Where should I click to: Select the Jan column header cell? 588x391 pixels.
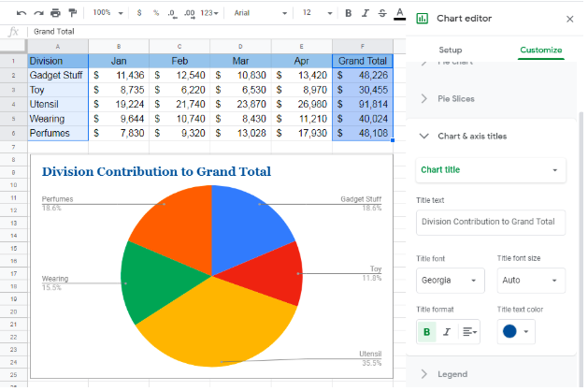point(119,61)
